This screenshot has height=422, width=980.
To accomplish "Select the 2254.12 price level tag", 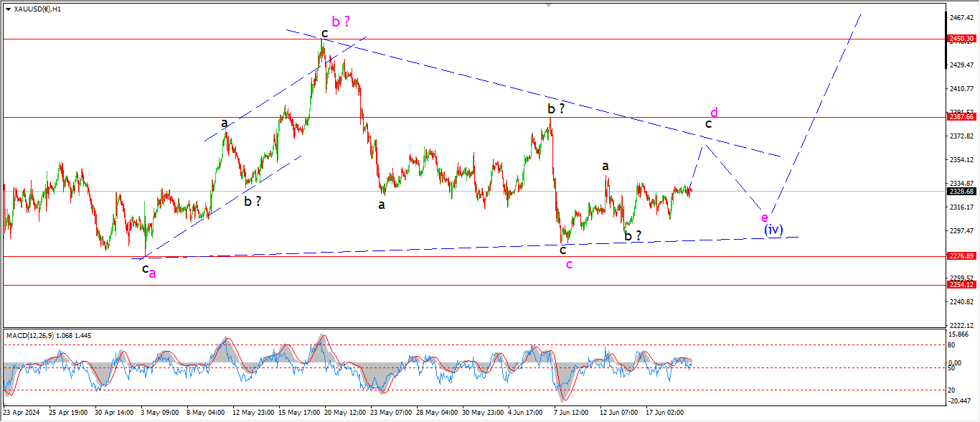I will pos(961,285).
